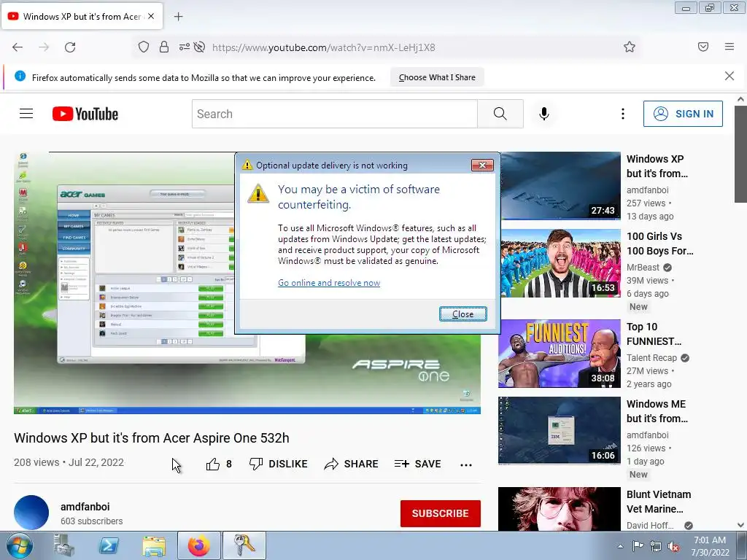747x560 pixels.
Task: Click the Close button in the dialog
Action: [462, 314]
